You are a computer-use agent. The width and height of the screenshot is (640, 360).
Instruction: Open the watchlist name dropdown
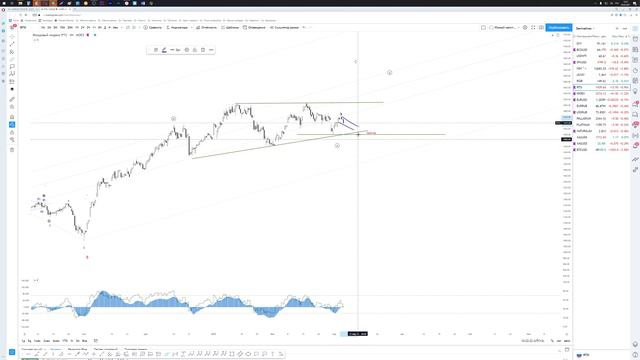(585, 29)
